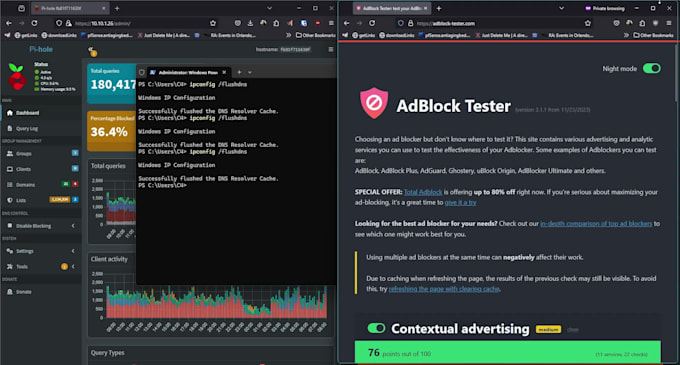Click the red extension icon in left toolbar

pos(318,23)
